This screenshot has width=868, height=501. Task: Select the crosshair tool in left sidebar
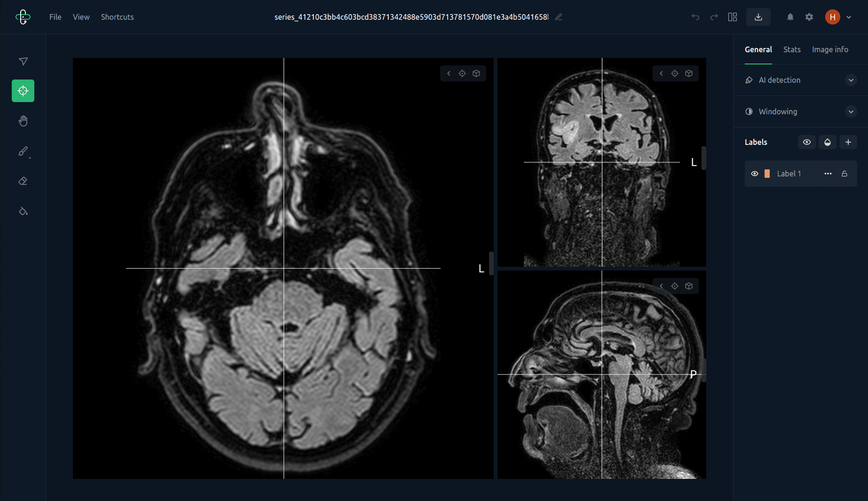[x=23, y=91]
